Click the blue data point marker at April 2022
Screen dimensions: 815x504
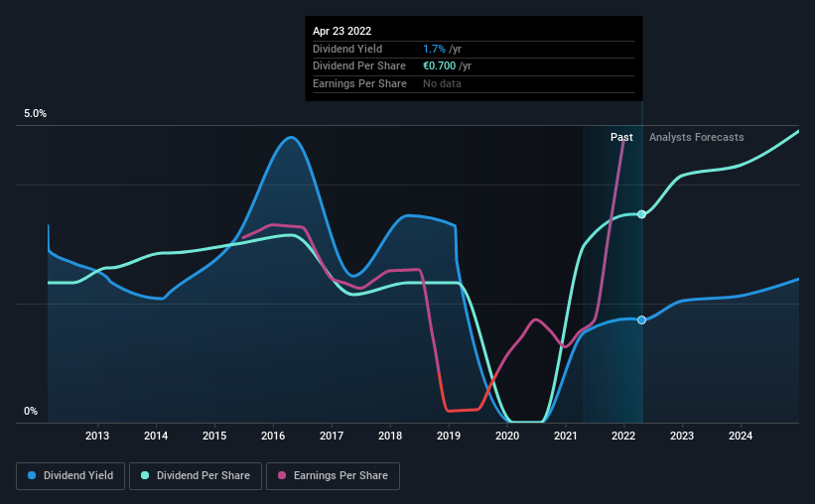tap(642, 320)
